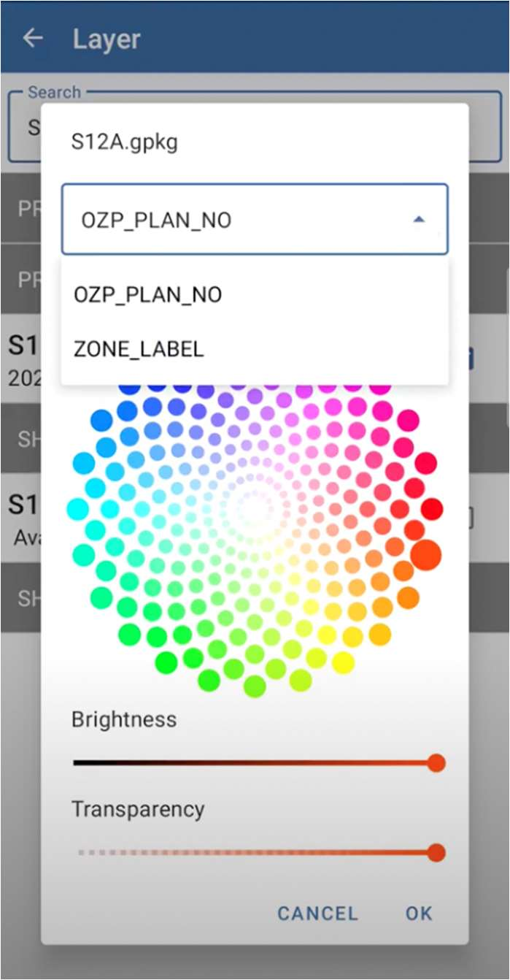This screenshot has height=980, width=510.
Task: Select the white center of the color wheel
Action: (x=254, y=508)
